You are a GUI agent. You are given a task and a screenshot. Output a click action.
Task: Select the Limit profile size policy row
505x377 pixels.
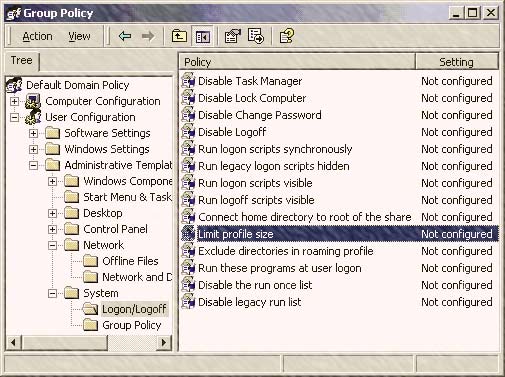click(339, 234)
